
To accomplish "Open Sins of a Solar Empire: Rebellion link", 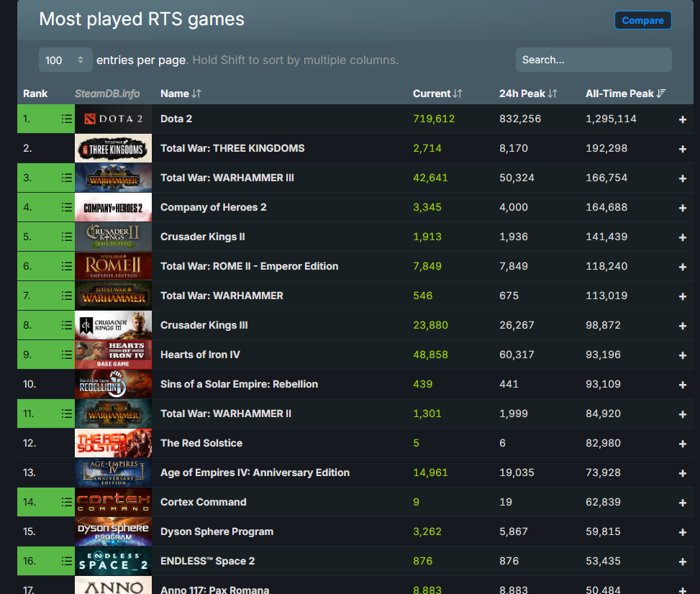I will (240, 384).
